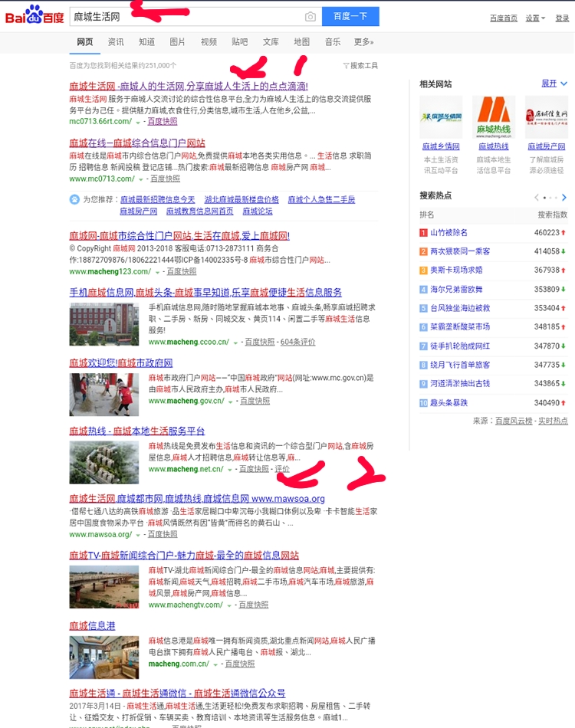575x728 pixels.
Task: Click thumbnail of 手机麻城信息网 result
Action: tap(104, 324)
